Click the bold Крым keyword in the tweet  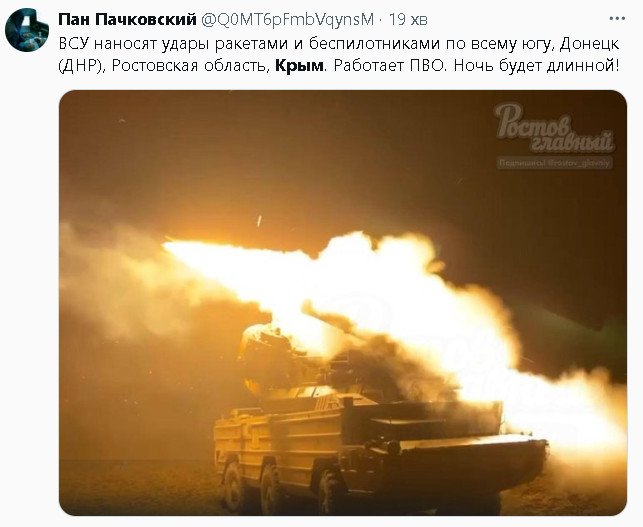point(299,66)
